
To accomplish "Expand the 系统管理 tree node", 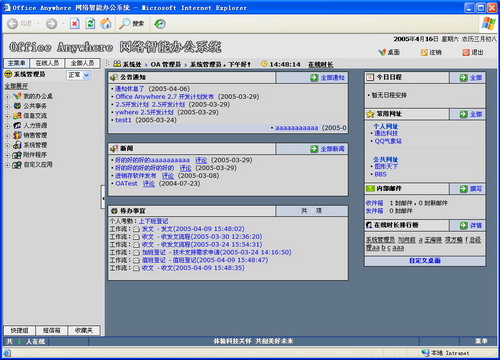I will tap(7, 146).
